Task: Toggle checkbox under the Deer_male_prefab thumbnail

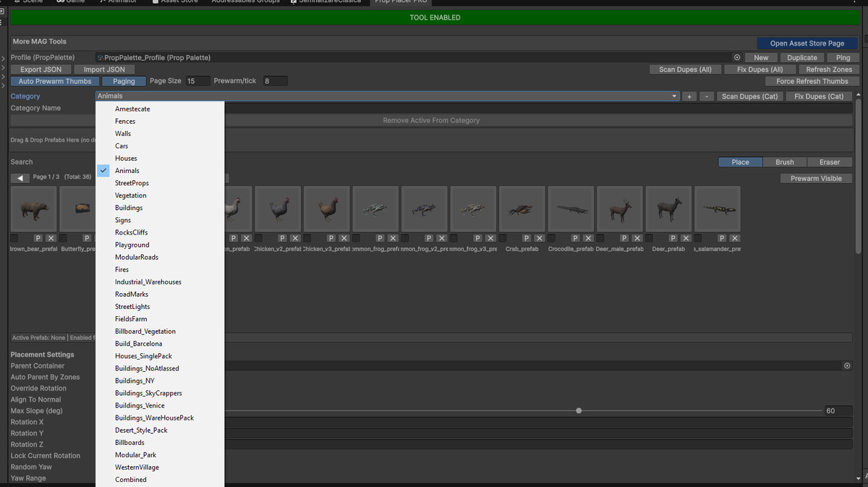Action: (x=602, y=238)
